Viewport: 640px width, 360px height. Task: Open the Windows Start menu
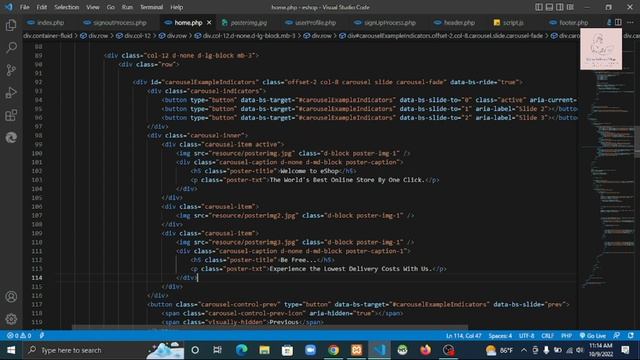click(11, 350)
